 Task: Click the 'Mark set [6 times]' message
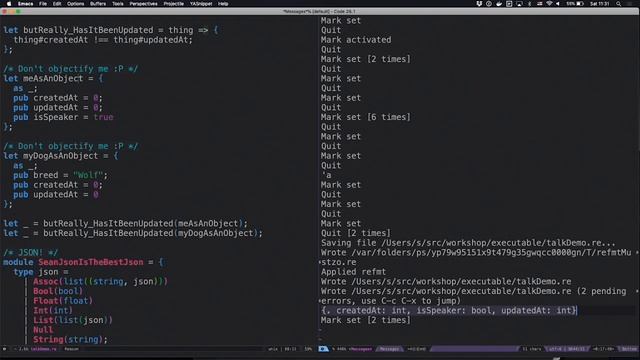[366, 117]
